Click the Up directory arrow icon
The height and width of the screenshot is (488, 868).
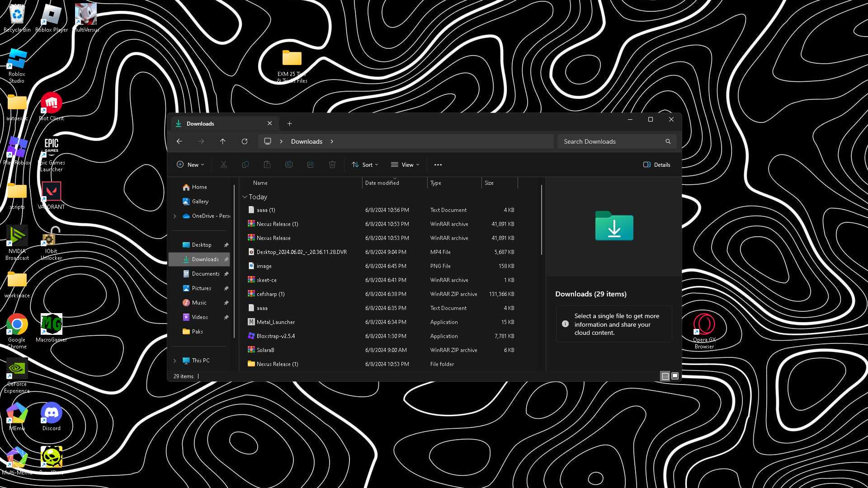[223, 141]
